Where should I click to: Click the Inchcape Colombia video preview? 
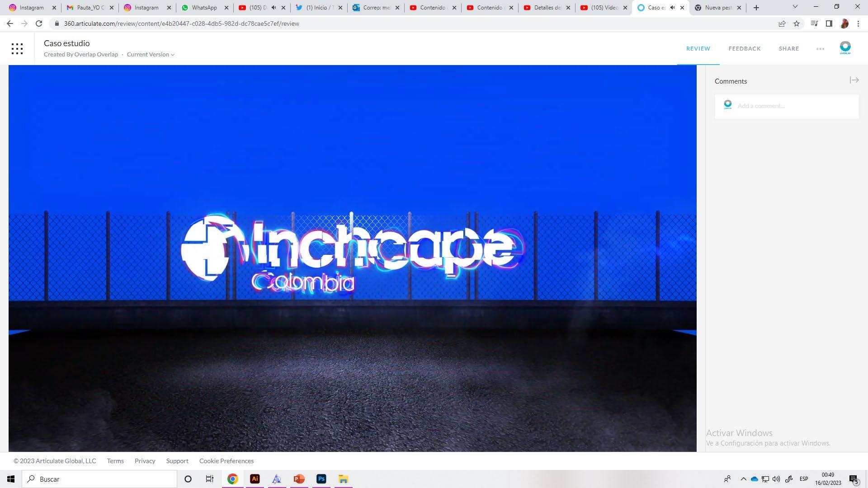(353, 258)
